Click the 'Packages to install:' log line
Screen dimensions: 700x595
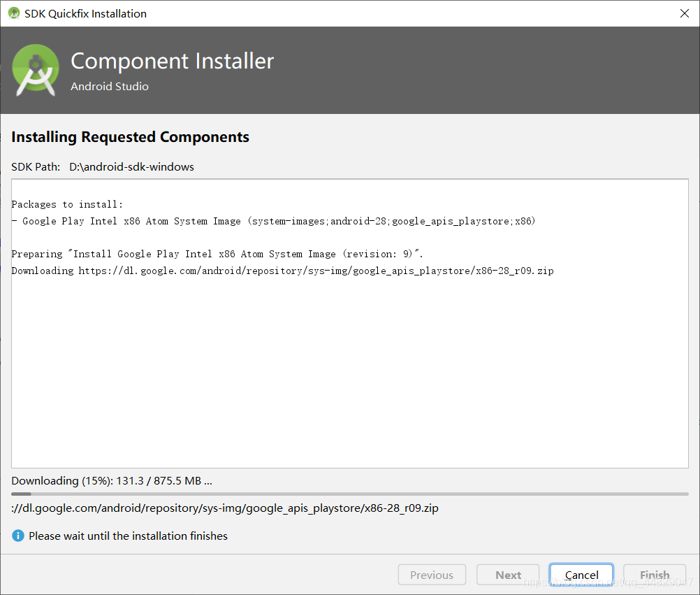tap(67, 205)
